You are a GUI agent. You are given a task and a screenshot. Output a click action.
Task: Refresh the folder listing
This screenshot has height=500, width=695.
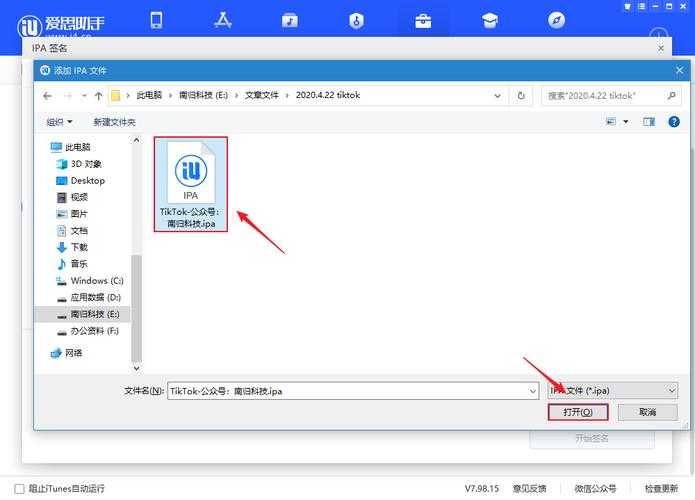[521, 96]
